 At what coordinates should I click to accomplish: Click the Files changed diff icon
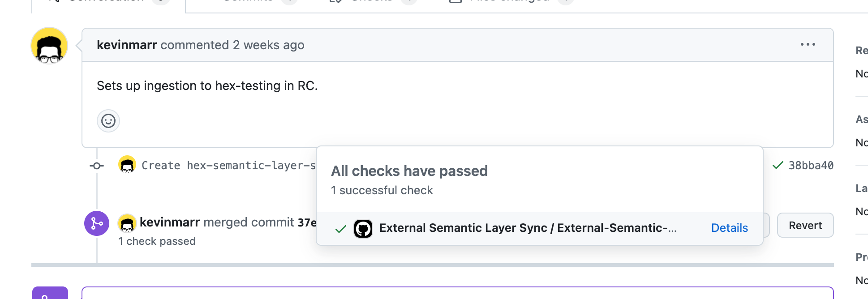click(x=455, y=1)
